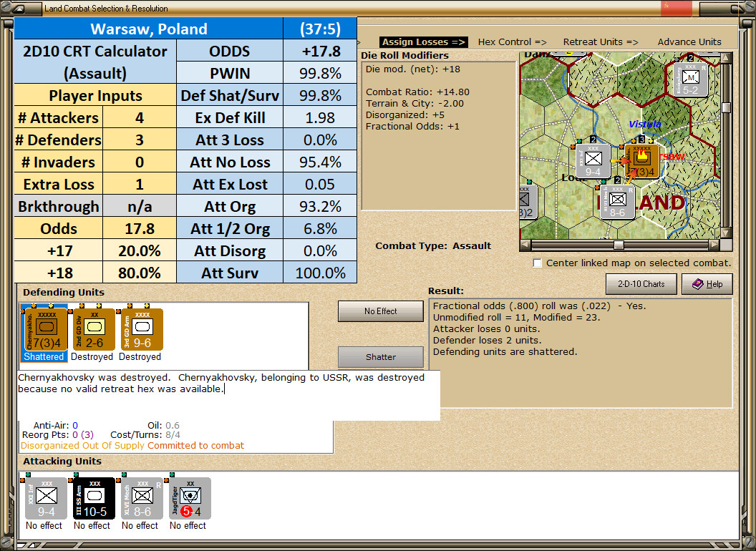Click the Warsaw, Poland header cell

[148, 29]
